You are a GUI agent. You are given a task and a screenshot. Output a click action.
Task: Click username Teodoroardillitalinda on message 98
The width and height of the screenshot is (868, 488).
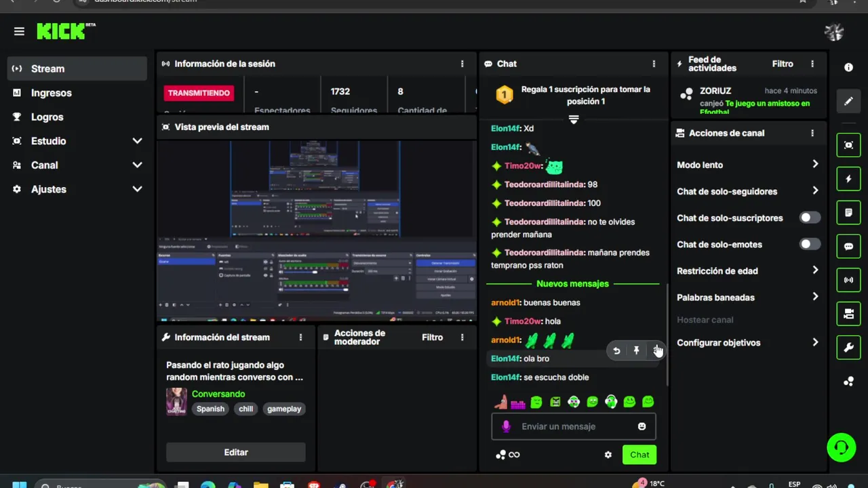(545, 184)
